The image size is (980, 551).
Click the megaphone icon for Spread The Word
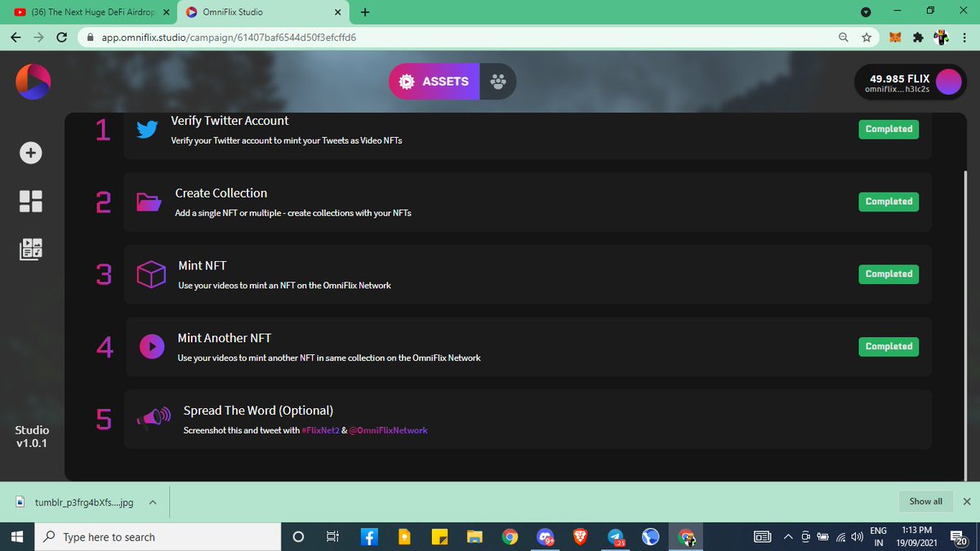point(154,420)
